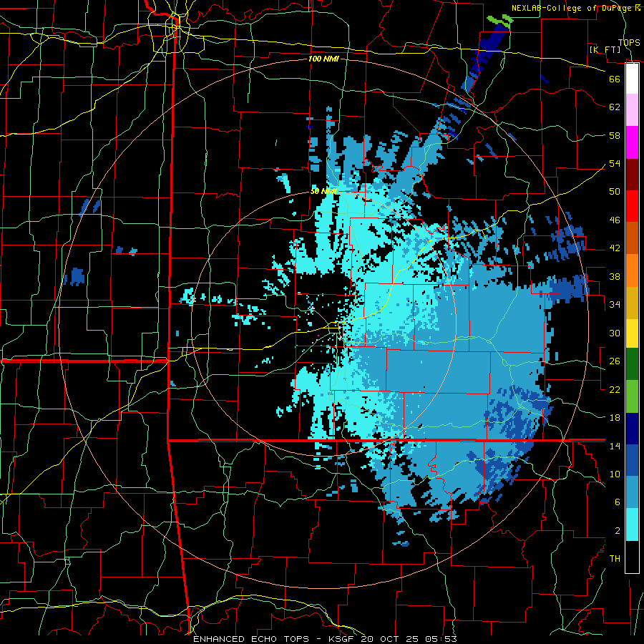Click the '62' legend value

tap(615, 107)
